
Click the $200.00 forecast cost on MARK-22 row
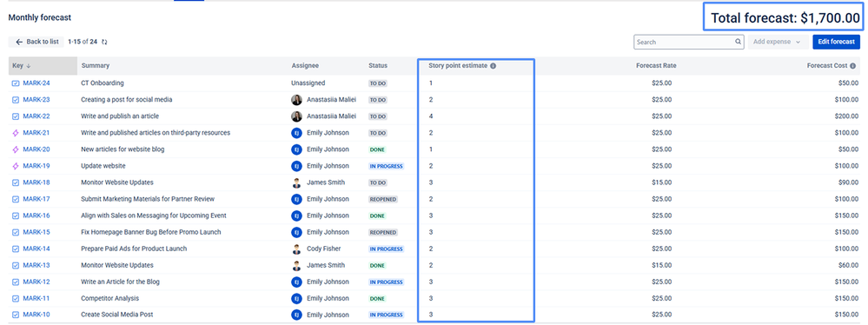[x=847, y=116]
